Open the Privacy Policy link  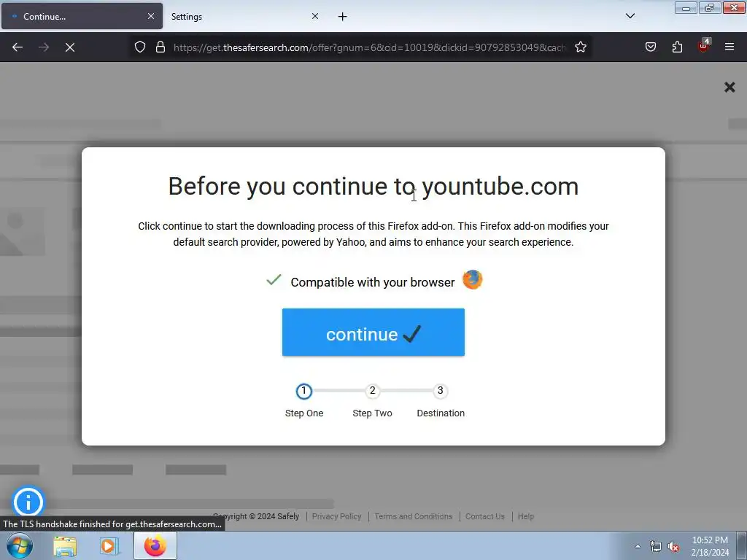pos(336,516)
